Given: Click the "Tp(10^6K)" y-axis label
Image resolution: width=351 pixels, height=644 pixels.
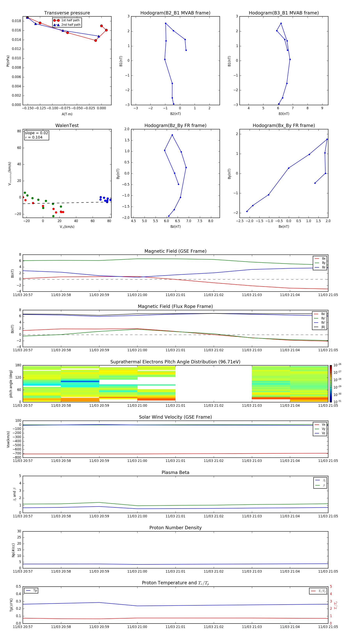Looking at the screenshot, I should tap(11, 605).
